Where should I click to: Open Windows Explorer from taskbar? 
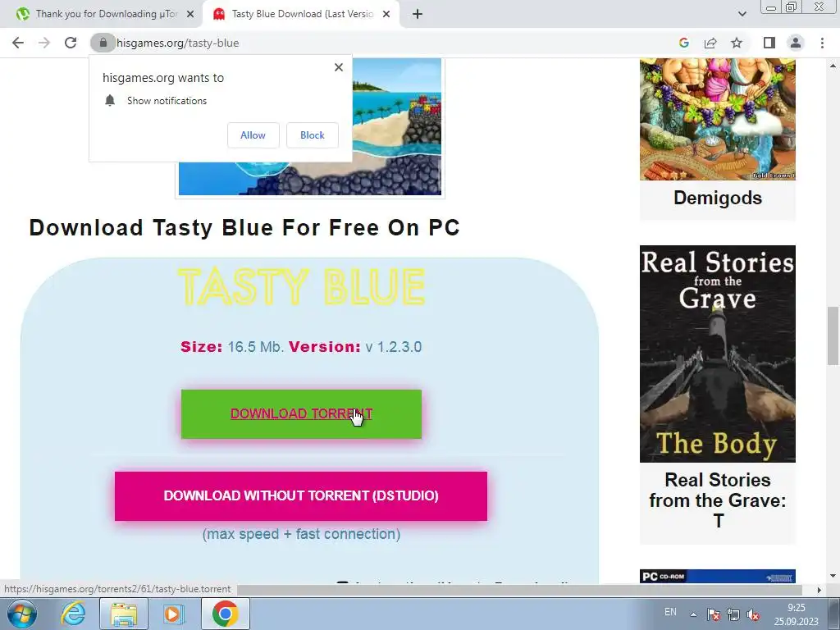[x=124, y=614]
